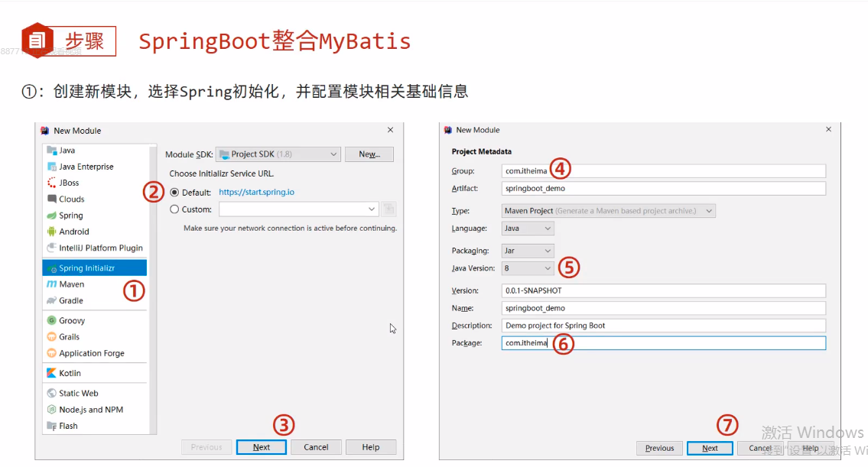
Task: Click the Project Metadata heading text
Action: click(x=482, y=151)
